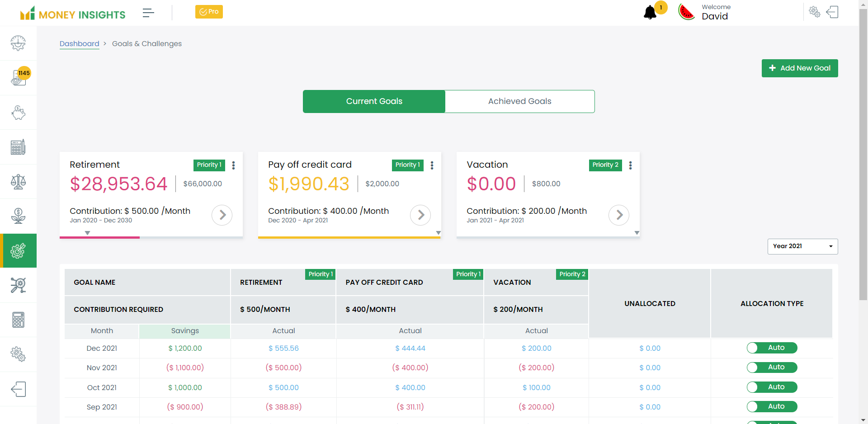868x424 pixels.
Task: Open the balance scale sidebar icon
Action: pos(18,182)
